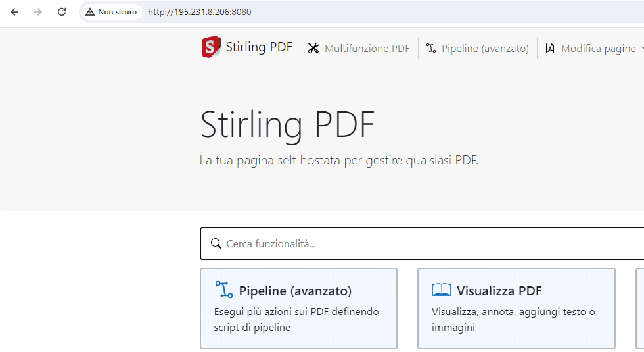
Task: Go back with the browser back arrow
Action: (x=14, y=12)
